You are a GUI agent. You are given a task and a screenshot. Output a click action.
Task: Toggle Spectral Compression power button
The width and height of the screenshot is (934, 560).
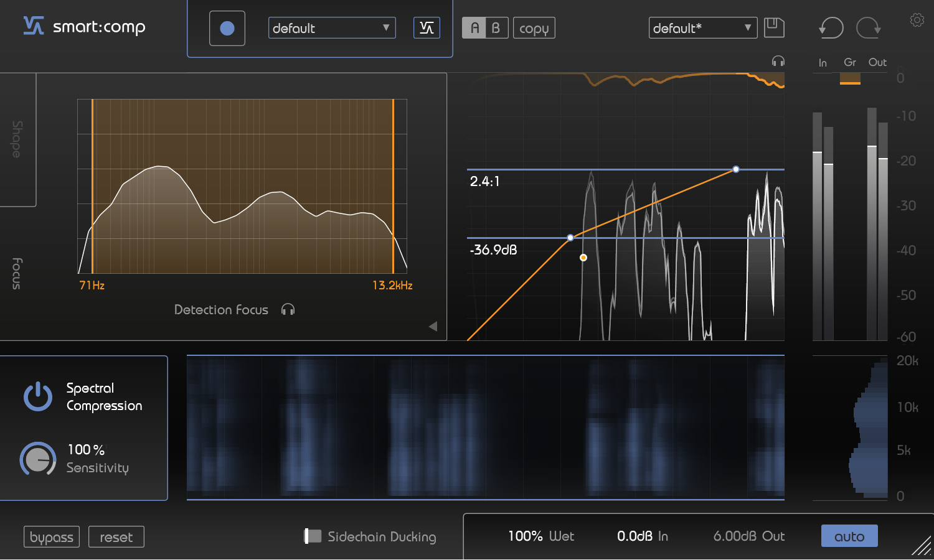click(37, 396)
